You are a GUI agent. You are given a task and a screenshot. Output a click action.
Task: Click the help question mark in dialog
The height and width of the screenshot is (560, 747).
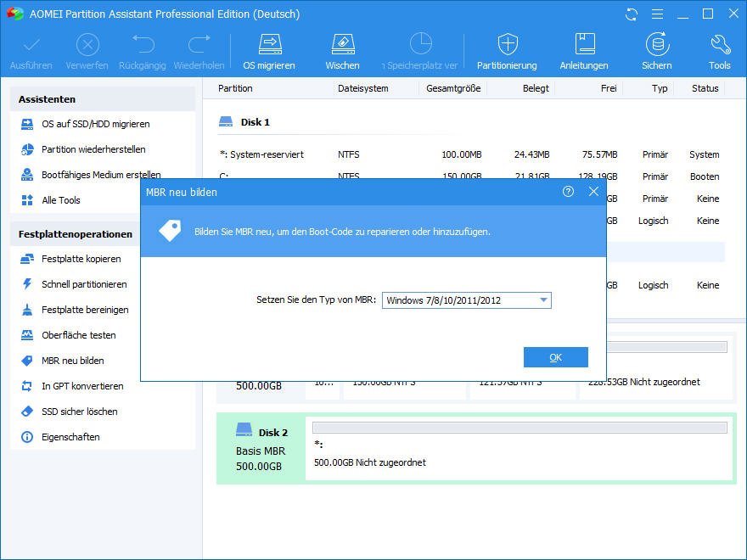[x=568, y=192]
